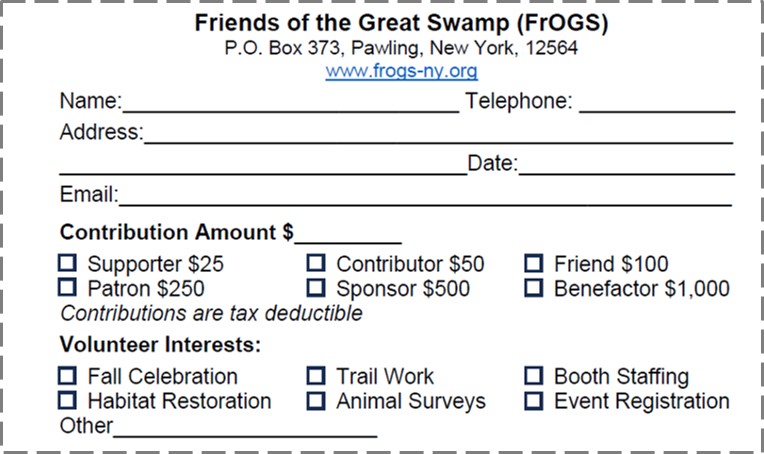Tick the Patron $250 checkbox
764x454 pixels.
coord(67,287)
